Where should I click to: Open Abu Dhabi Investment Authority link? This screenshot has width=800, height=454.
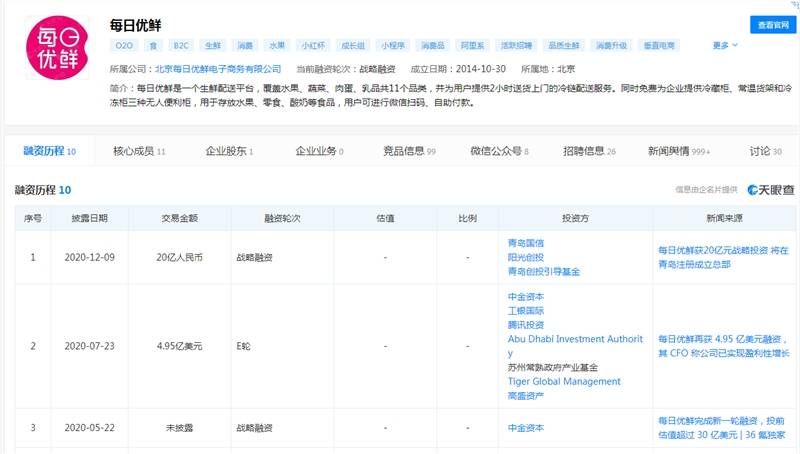575,346
